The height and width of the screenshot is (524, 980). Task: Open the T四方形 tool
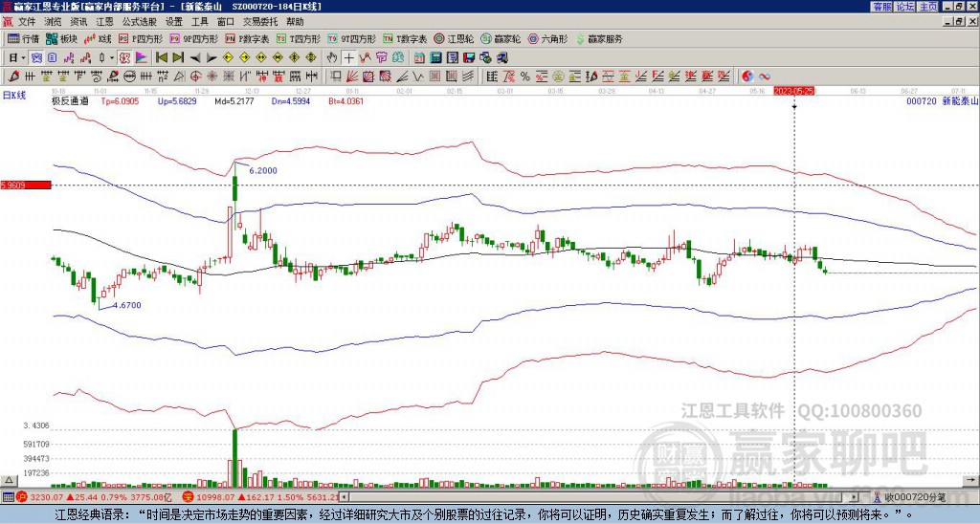(x=299, y=38)
